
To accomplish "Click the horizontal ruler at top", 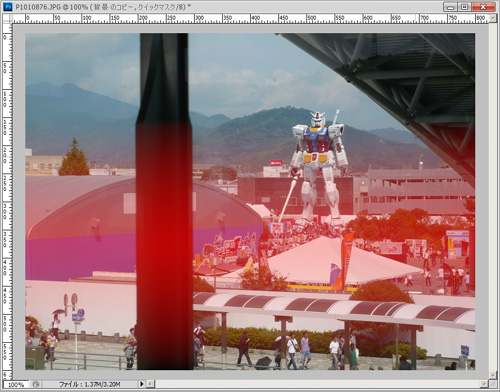I will click(251, 19).
